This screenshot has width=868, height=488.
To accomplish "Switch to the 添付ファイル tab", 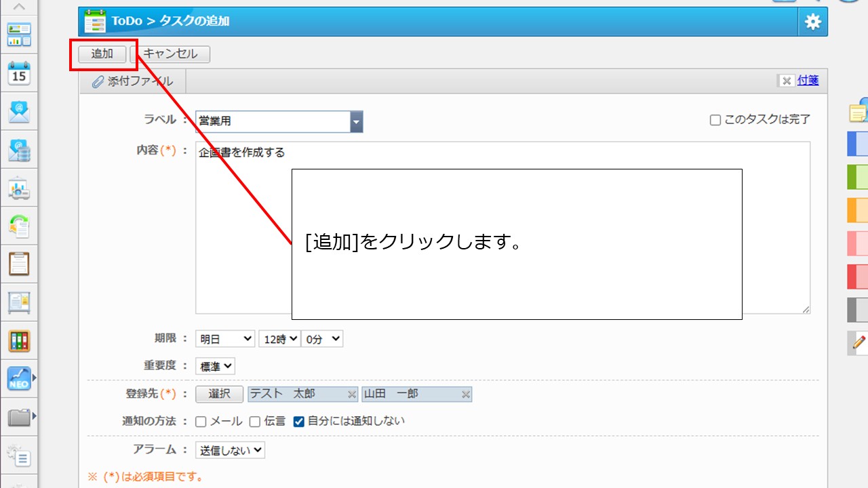I will pyautogui.click(x=133, y=81).
